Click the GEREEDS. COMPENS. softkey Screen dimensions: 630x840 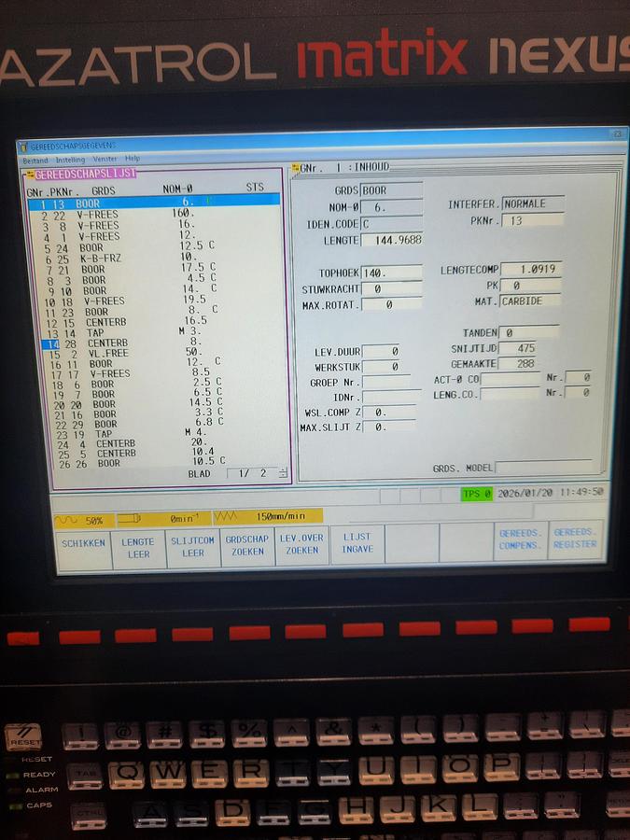(520, 539)
